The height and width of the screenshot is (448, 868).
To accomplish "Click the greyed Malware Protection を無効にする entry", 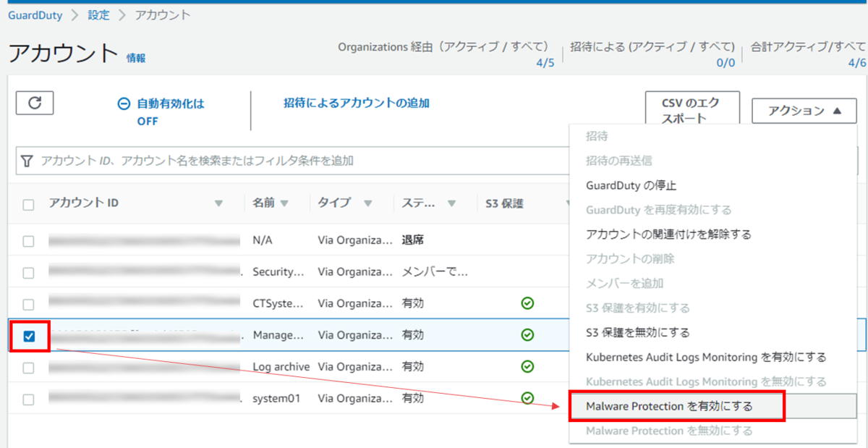I will tap(669, 431).
